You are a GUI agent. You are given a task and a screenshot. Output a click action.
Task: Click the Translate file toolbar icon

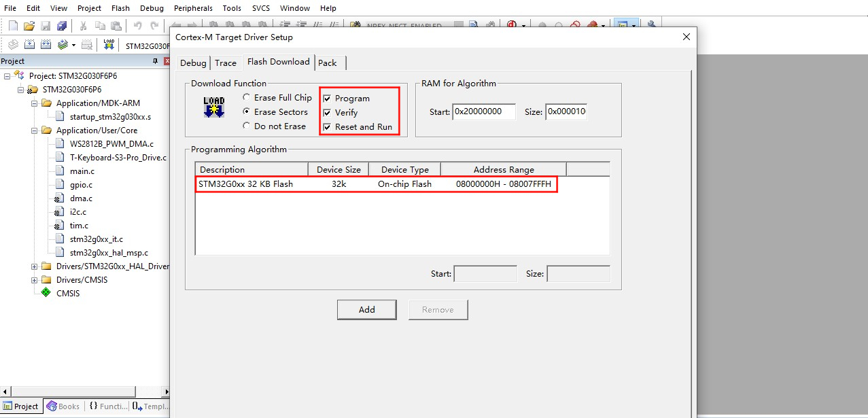click(x=12, y=45)
